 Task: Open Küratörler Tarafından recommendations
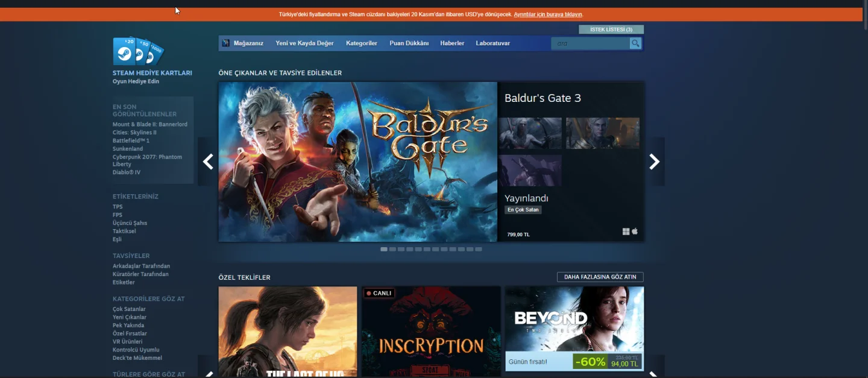(140, 274)
